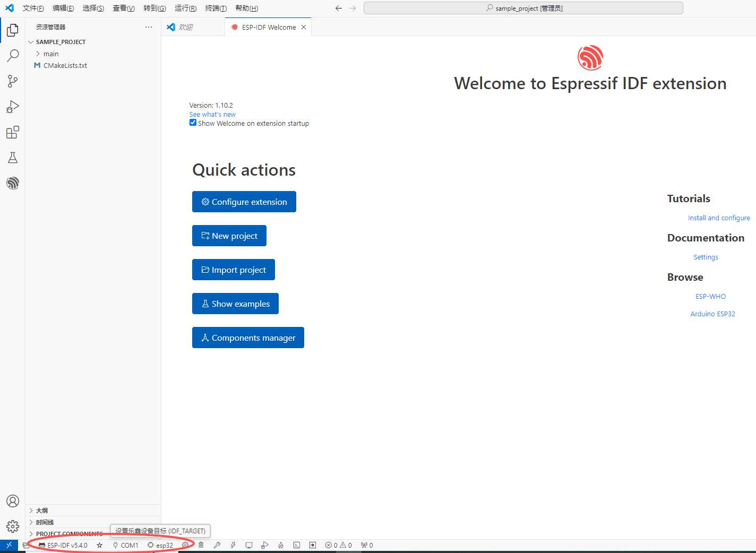
Task: Open the 帮助(H) menu
Action: pos(246,8)
